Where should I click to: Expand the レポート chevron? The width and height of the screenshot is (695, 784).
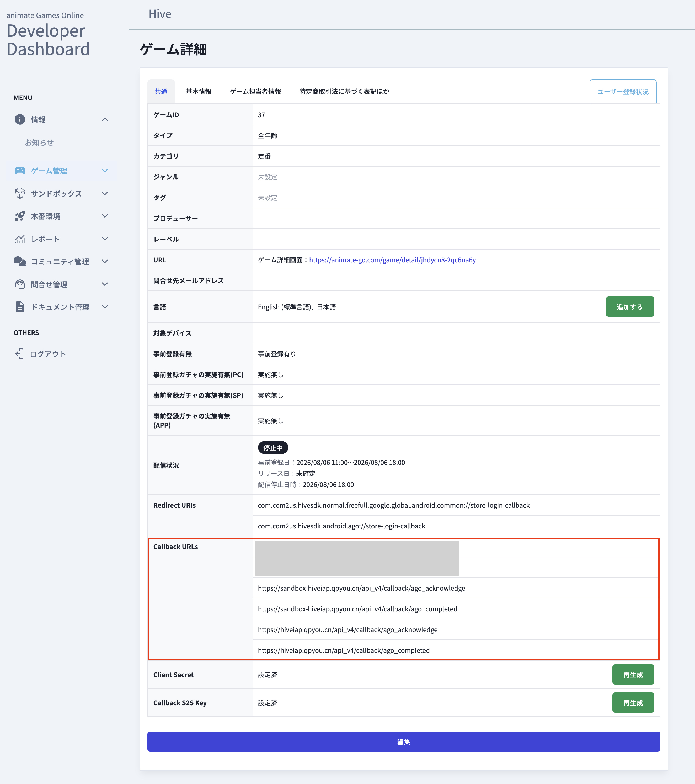105,239
